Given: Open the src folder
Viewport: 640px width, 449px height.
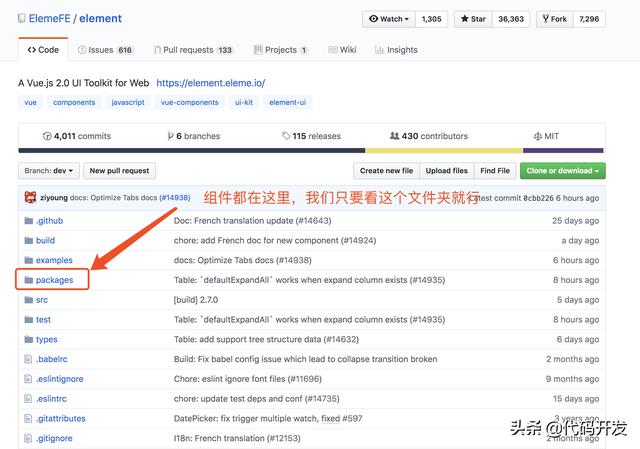Looking at the screenshot, I should [x=42, y=300].
